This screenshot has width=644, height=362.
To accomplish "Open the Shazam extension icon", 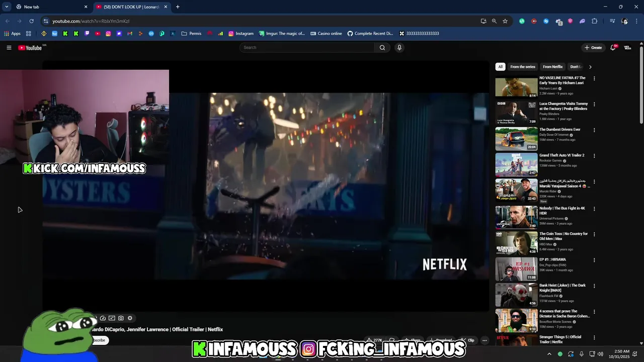I will 546,21.
